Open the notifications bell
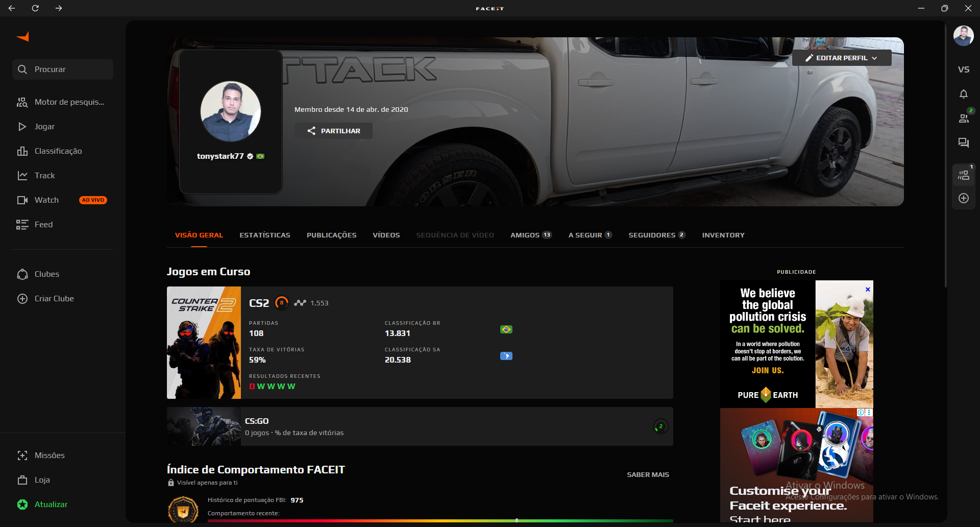Image resolution: width=980 pixels, height=527 pixels. click(x=964, y=94)
